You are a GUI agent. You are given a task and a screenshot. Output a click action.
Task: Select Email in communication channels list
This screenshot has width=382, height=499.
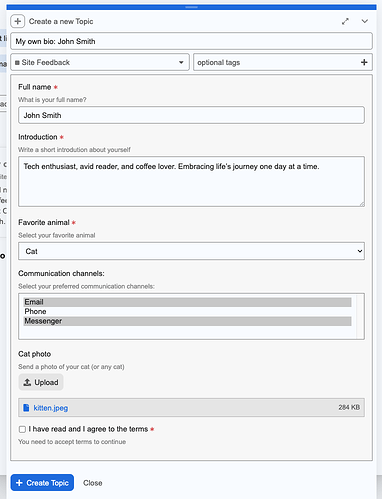(187, 302)
